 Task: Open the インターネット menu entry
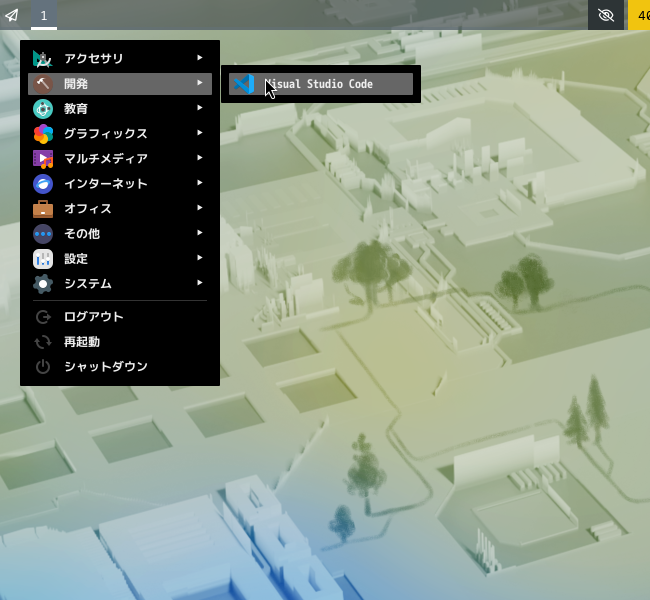(120, 184)
